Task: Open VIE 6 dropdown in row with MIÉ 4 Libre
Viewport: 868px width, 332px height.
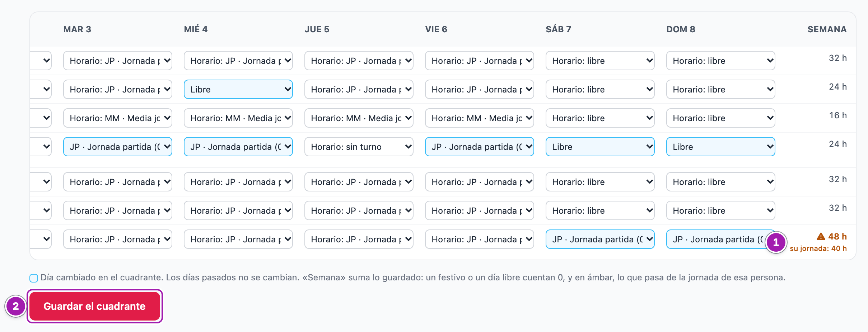Action: pyautogui.click(x=480, y=89)
